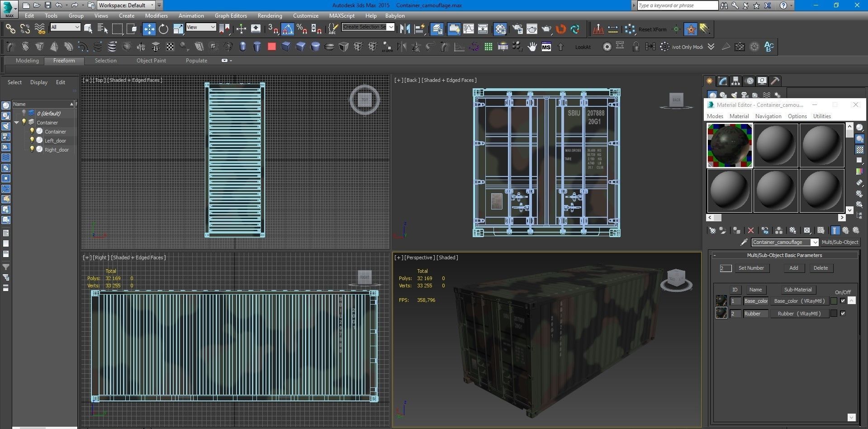Click the Reset XForm button
868x429 pixels.
point(652,29)
